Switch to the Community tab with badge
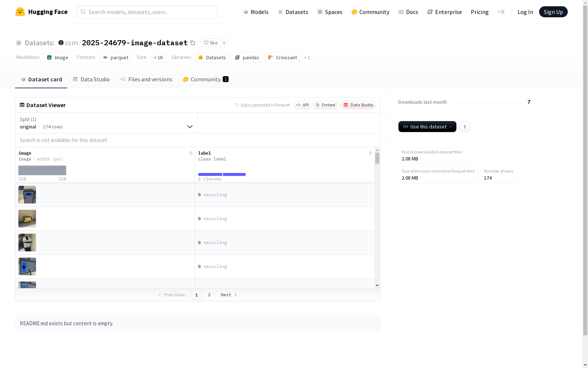 [x=205, y=79]
